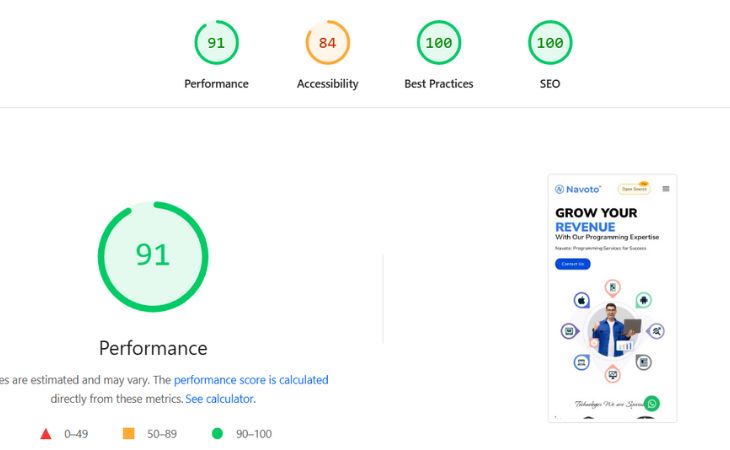Click the '0–49' legend range text
Viewport: 730px width, 450px height.
coord(76,434)
